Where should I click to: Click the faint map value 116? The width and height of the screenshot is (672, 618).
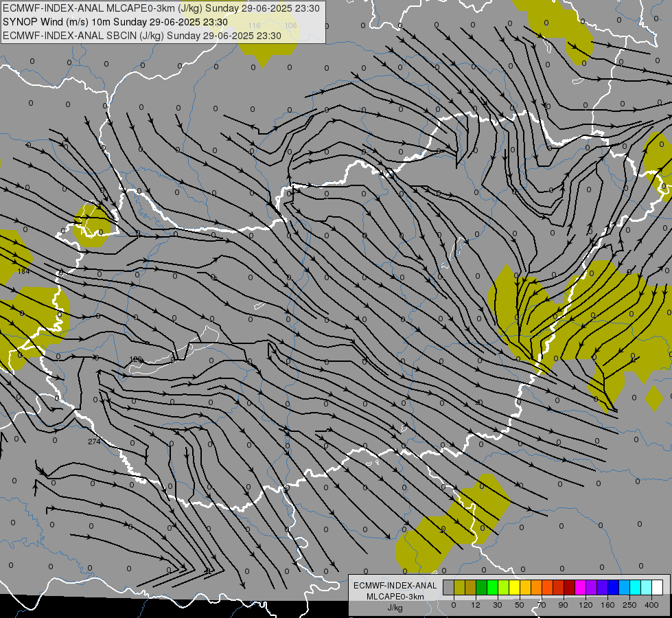pos(254,25)
